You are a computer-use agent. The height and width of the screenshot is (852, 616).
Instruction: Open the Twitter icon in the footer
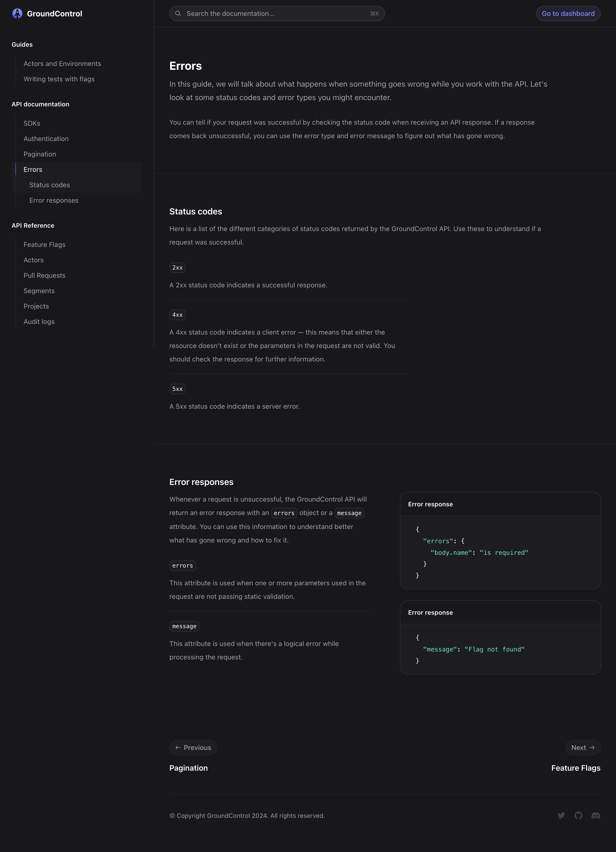[x=561, y=816]
